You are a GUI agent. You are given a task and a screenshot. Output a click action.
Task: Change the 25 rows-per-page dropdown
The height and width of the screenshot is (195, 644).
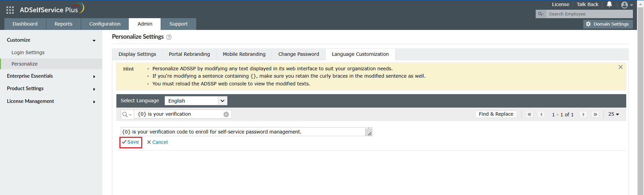click(613, 114)
